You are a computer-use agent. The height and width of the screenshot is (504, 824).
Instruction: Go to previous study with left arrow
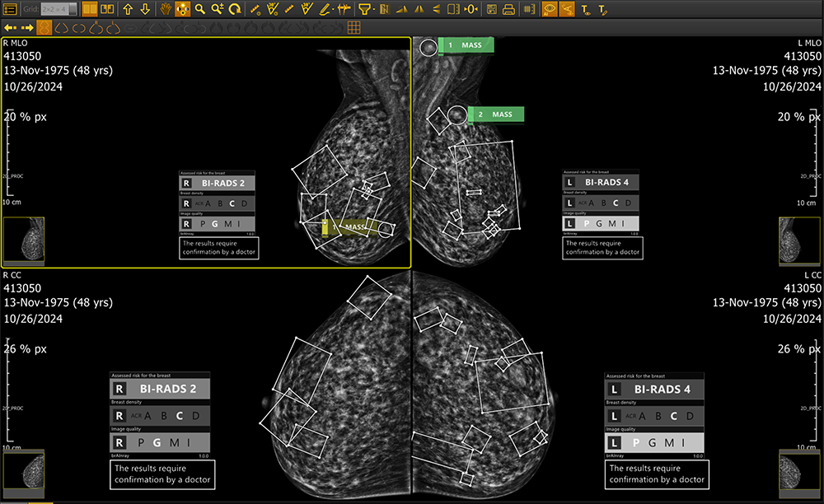click(10, 27)
